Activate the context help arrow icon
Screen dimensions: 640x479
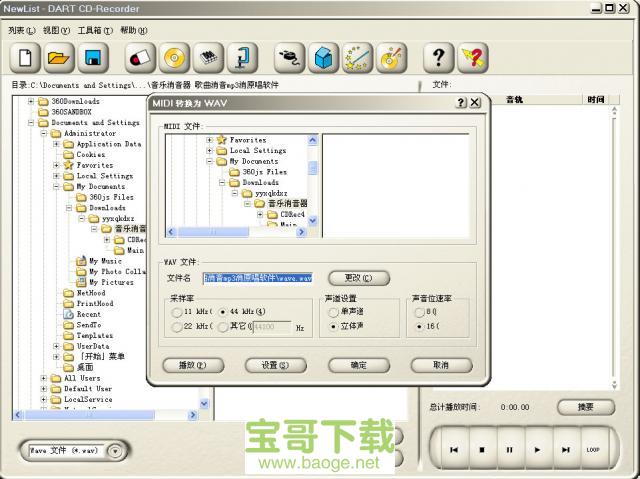click(x=473, y=58)
